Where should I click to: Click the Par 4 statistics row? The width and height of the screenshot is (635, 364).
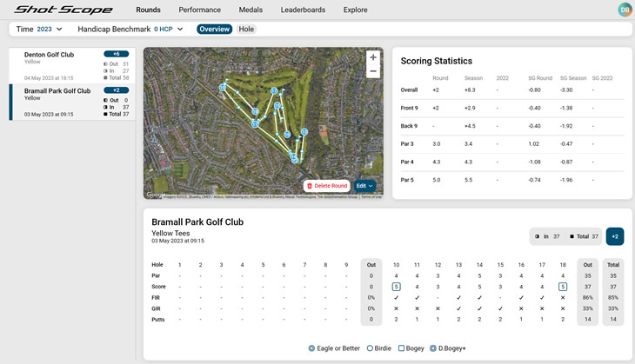(x=511, y=162)
